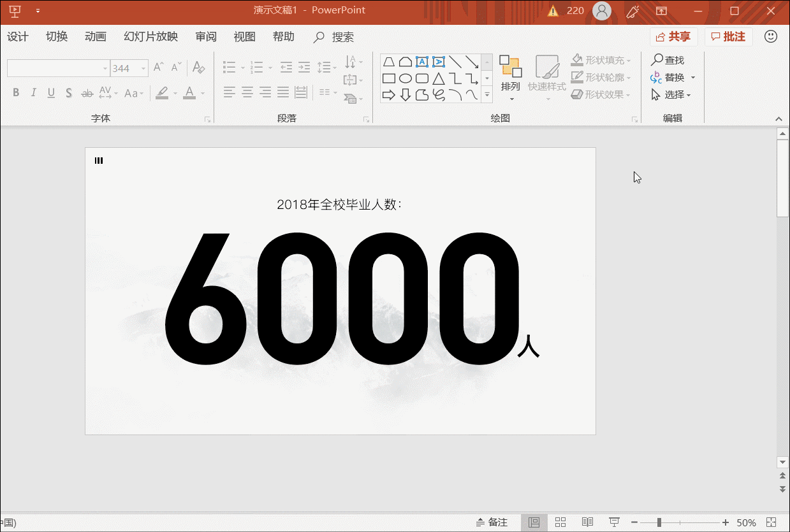Click the font name input box
The width and height of the screenshot is (790, 532).
(x=54, y=68)
